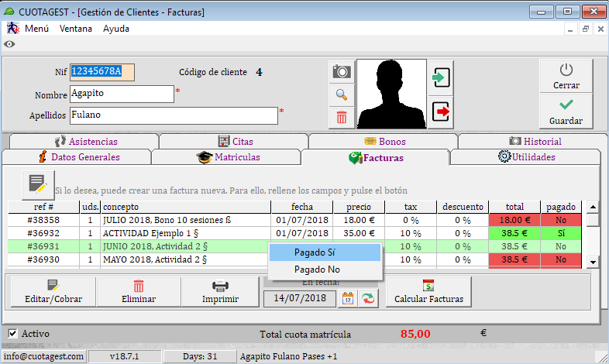Click the red arrow check-out icon
The image size is (609, 364).
[442, 112]
